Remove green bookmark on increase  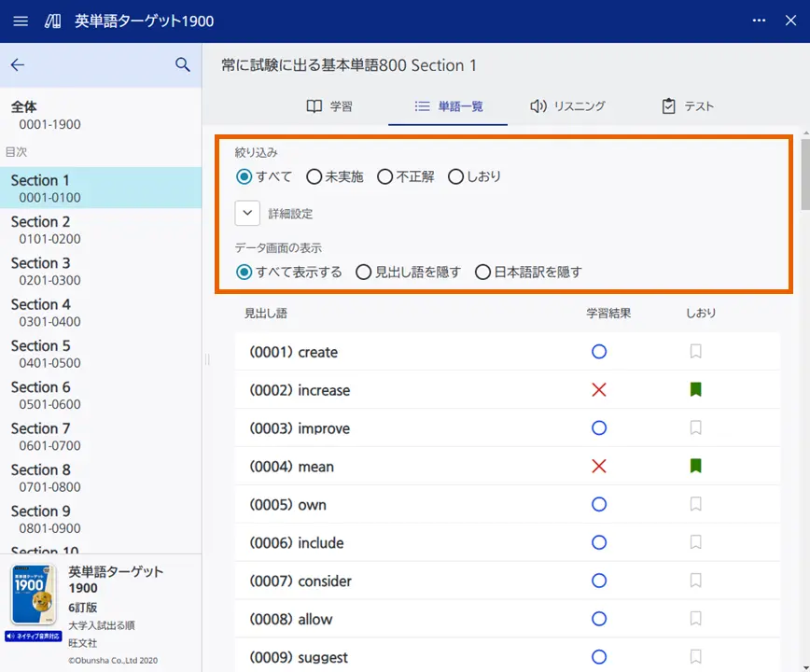click(x=695, y=390)
